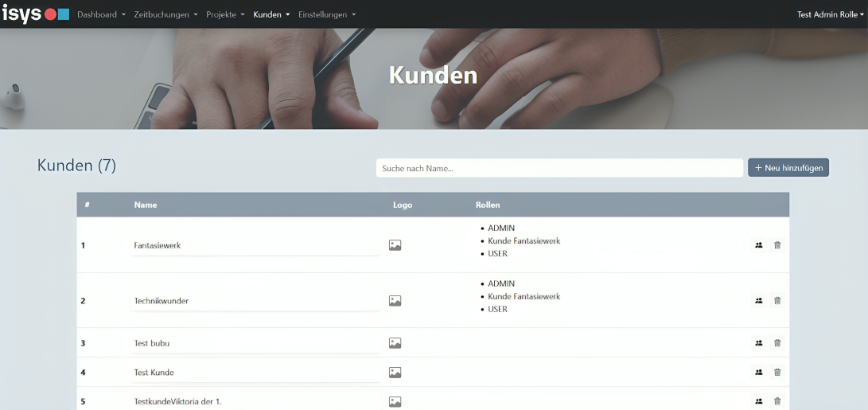Focus the Suche nach Name search field
The width and height of the screenshot is (868, 410).
click(x=559, y=168)
